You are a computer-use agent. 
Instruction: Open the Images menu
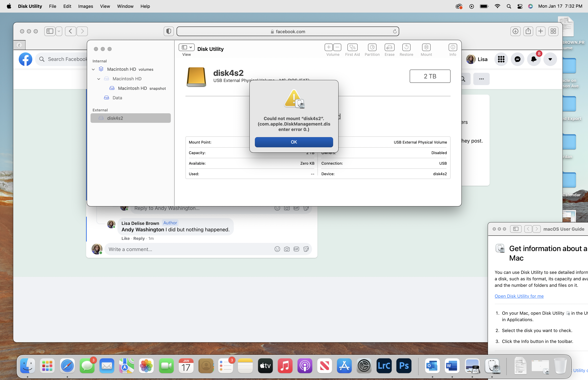(x=85, y=6)
